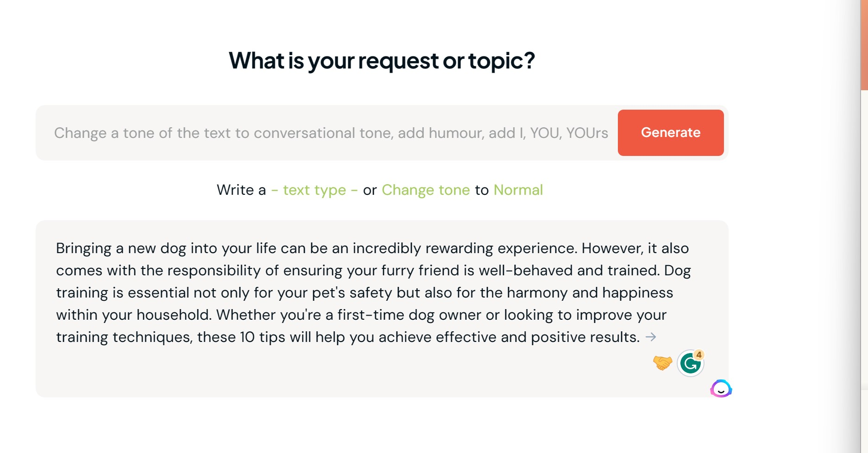This screenshot has width=868, height=453.
Task: Click the empty area below the paragraph text
Action: point(324,370)
